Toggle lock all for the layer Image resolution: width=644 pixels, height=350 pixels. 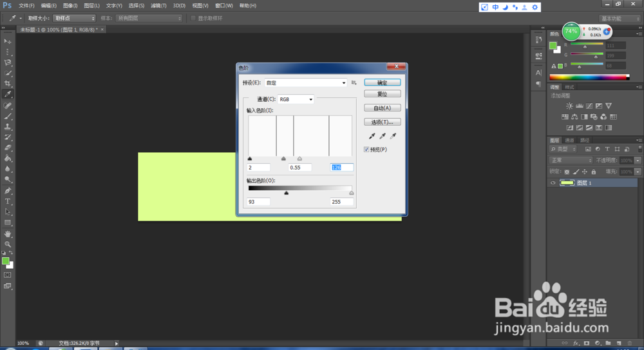pyautogui.click(x=594, y=172)
